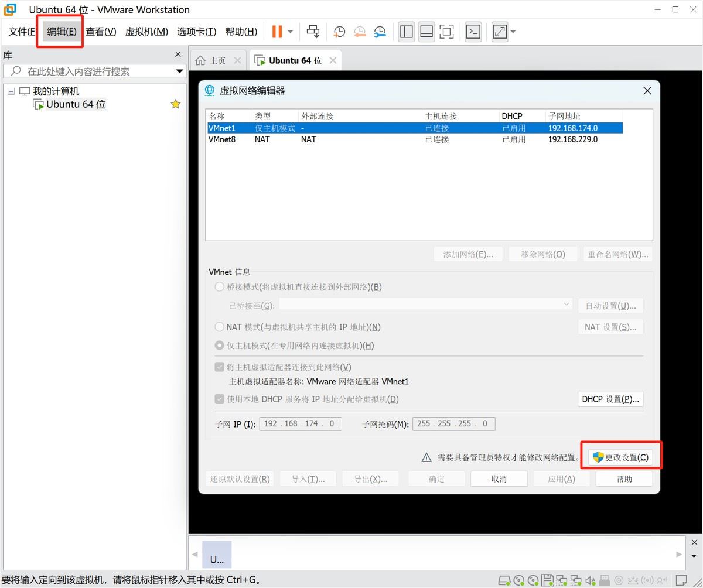This screenshot has height=588, width=703.
Task: Open the 选项卡(T) menu
Action: pos(197,32)
